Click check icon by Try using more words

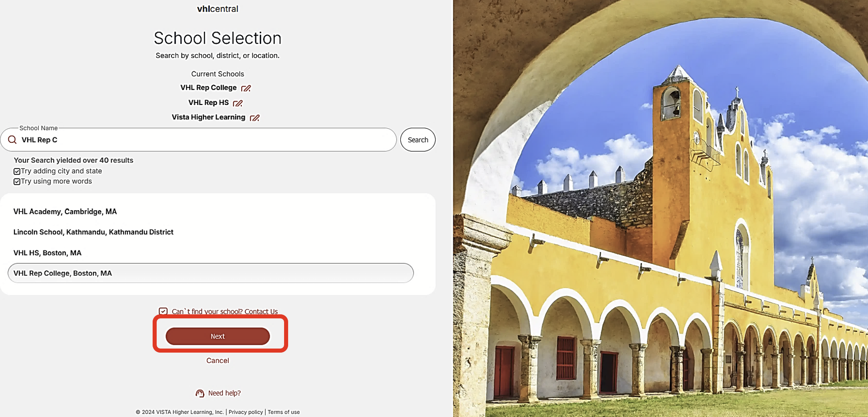coord(17,181)
